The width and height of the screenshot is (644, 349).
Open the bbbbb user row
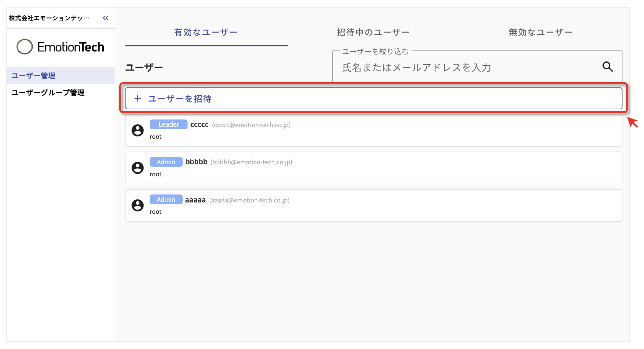tap(403, 168)
